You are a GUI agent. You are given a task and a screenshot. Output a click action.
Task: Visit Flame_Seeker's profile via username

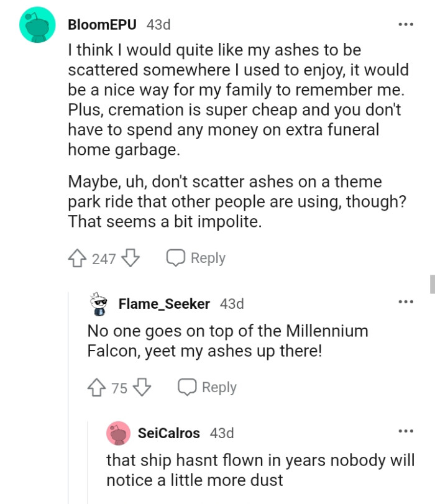coord(162,304)
